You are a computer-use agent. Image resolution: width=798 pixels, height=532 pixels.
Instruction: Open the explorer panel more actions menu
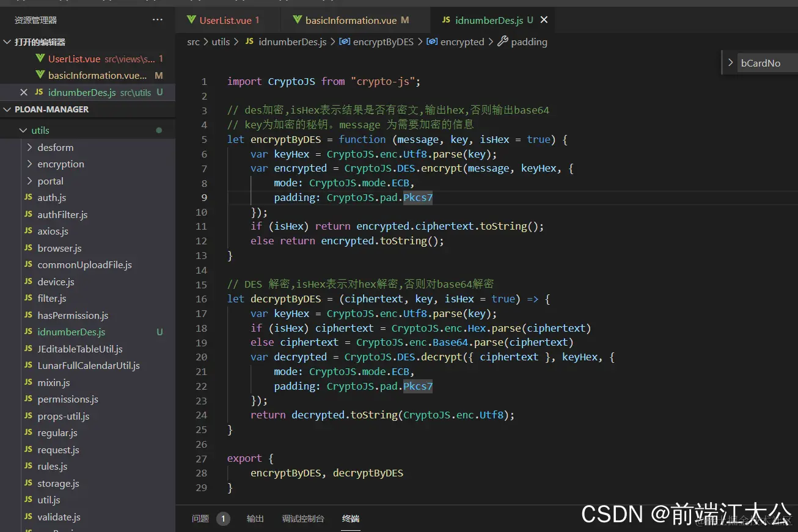point(158,20)
